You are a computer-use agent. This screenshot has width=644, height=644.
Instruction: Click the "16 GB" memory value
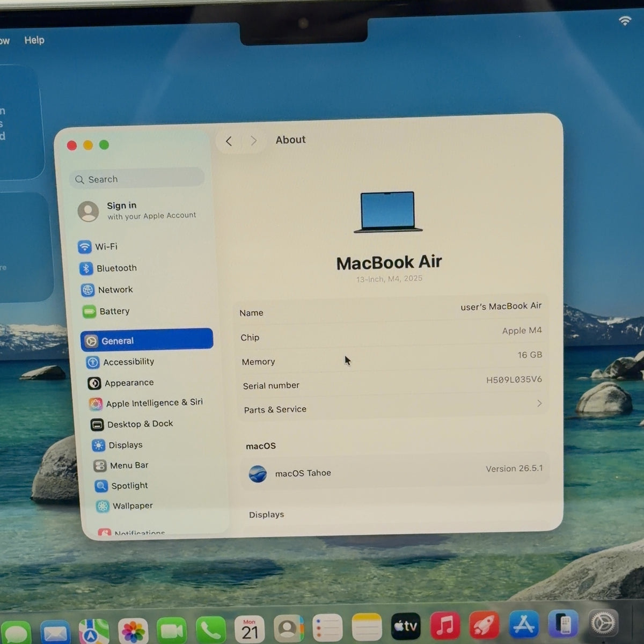coord(530,355)
